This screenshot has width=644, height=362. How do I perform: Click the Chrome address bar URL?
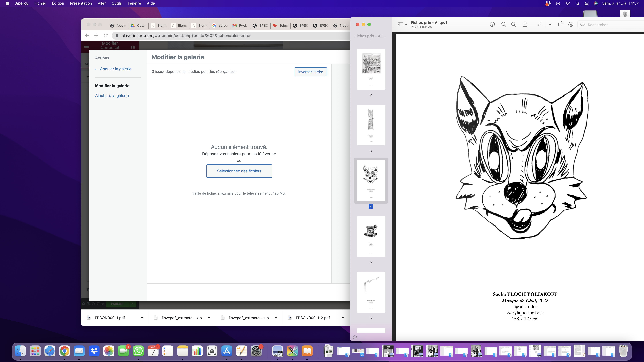coord(186,35)
